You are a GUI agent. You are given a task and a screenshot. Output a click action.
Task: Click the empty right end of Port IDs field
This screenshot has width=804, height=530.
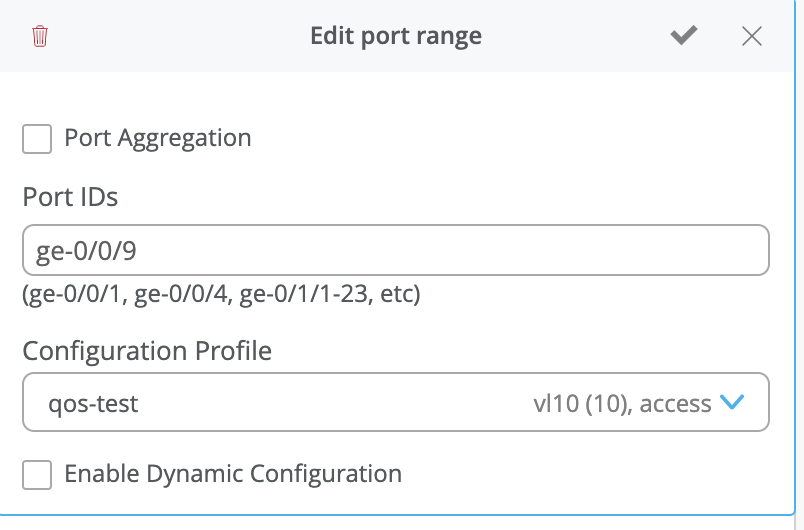(x=700, y=250)
